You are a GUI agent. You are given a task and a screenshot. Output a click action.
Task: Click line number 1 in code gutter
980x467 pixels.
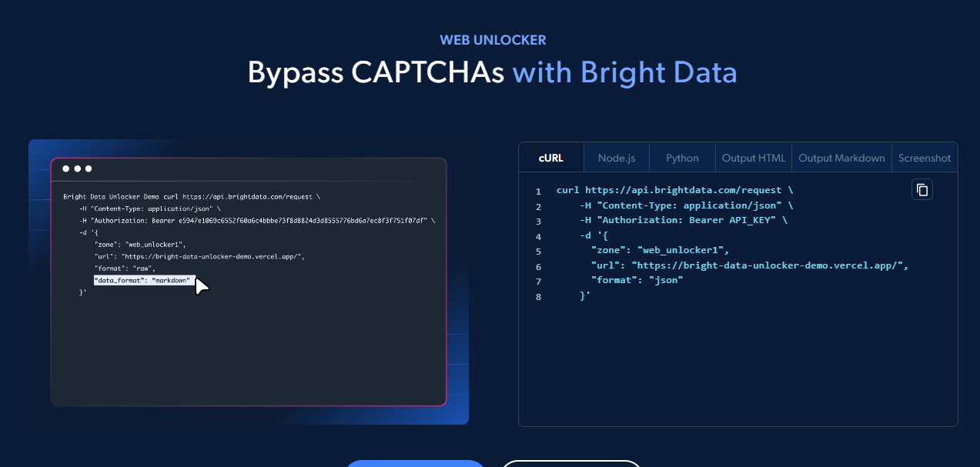(538, 191)
